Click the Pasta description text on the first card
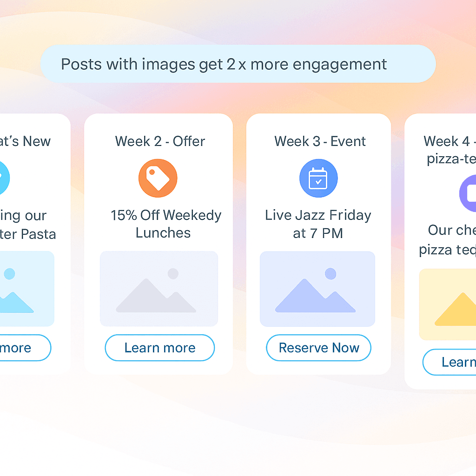The width and height of the screenshot is (476, 476). (x=28, y=225)
